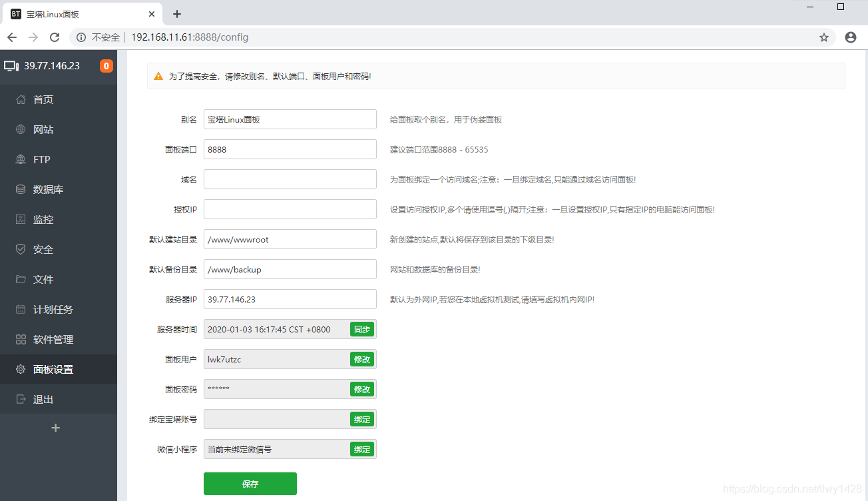Click 绑定 next to 微信小程序
Image resolution: width=868 pixels, height=501 pixels.
pos(362,449)
